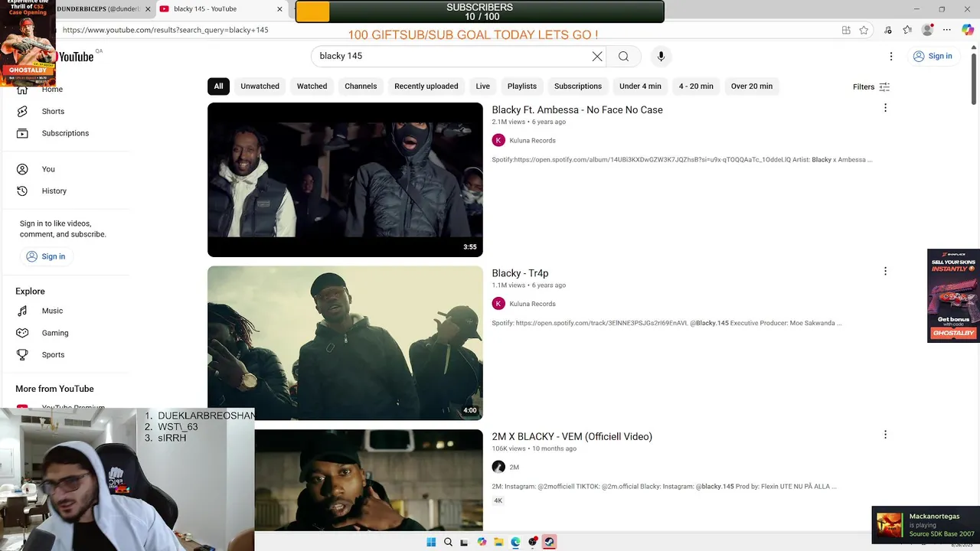Open title Blacky Ft. Ambessa - No Face No Case

click(x=577, y=110)
